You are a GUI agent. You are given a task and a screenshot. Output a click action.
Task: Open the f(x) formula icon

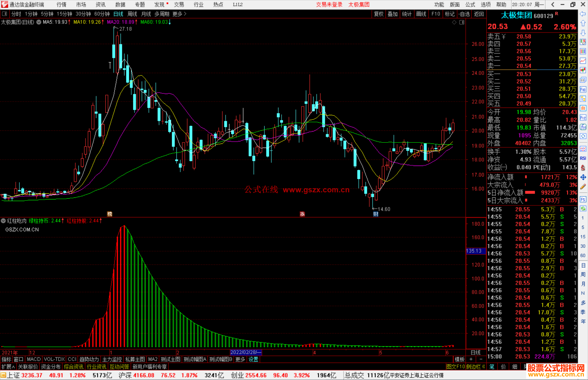coord(583,127)
